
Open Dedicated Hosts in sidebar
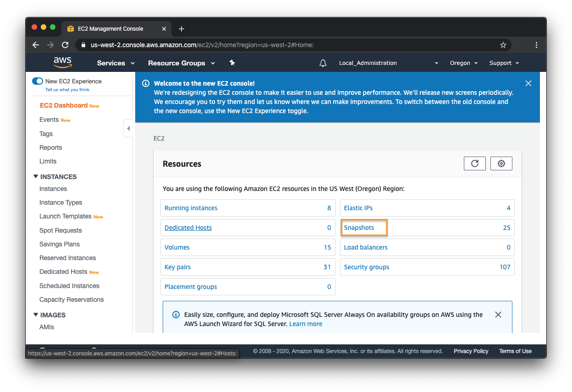coord(63,272)
